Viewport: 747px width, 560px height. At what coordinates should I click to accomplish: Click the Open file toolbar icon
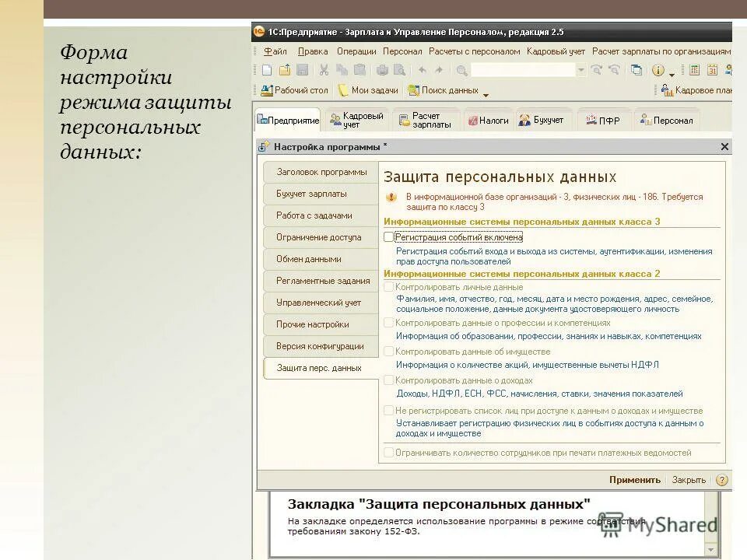pyautogui.click(x=285, y=71)
